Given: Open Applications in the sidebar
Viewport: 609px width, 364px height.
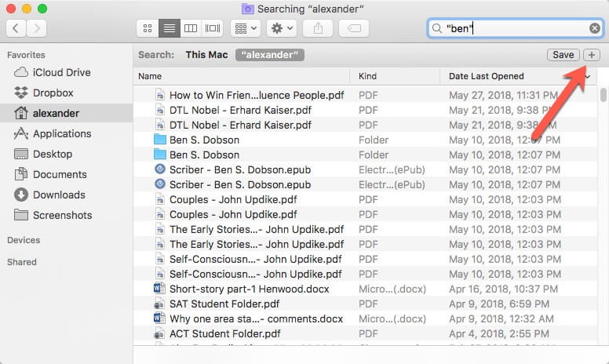Looking at the screenshot, I should point(67,133).
